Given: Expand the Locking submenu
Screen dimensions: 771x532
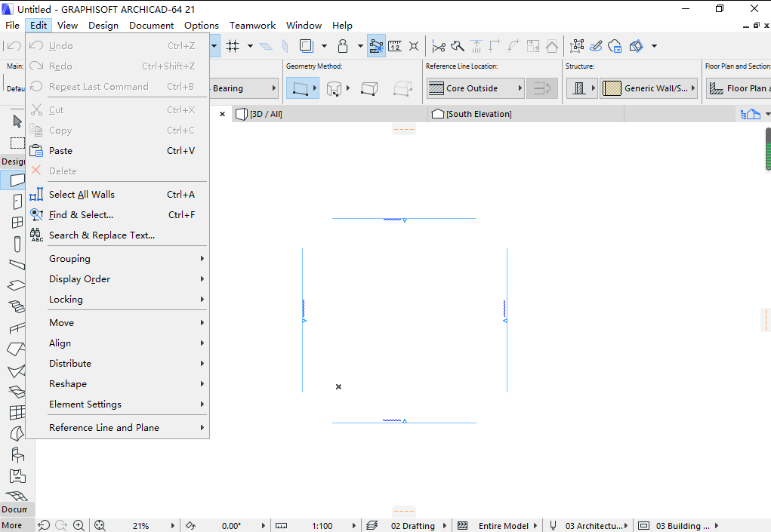Looking at the screenshot, I should pos(118,300).
